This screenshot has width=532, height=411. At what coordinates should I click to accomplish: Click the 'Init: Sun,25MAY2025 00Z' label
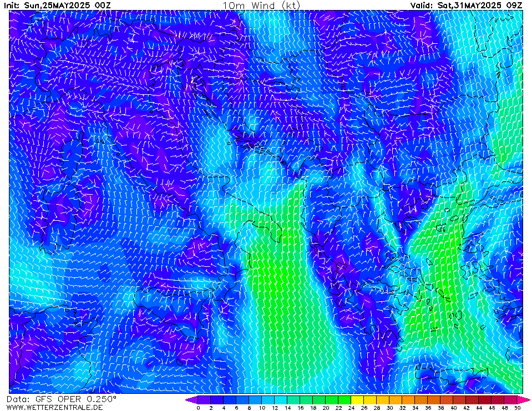tap(57, 5)
